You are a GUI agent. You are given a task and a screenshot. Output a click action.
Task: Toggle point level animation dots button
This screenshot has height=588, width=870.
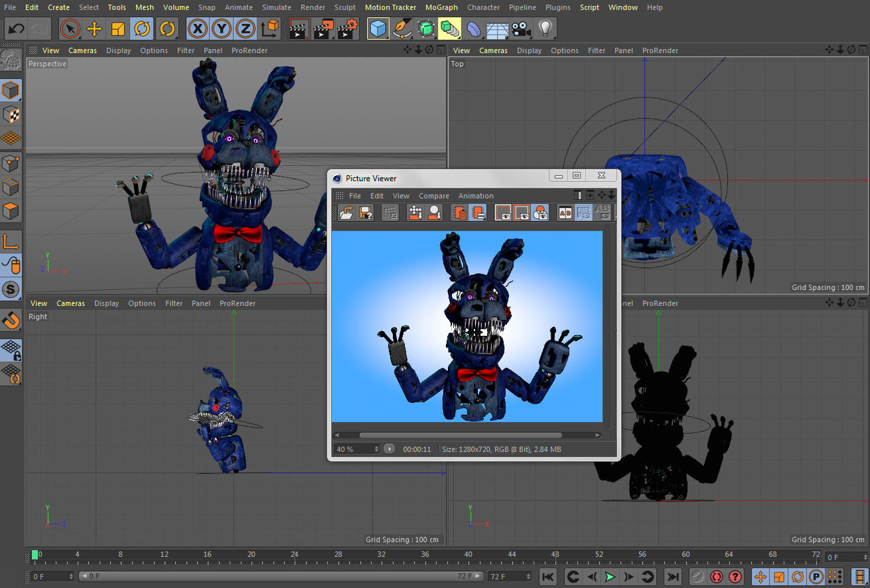point(834,577)
